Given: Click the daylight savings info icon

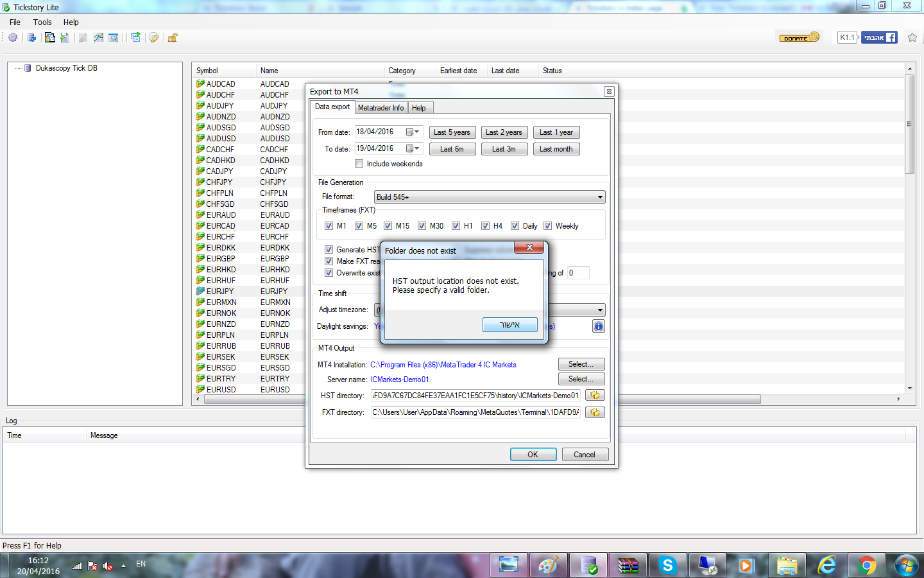Looking at the screenshot, I should [x=598, y=326].
